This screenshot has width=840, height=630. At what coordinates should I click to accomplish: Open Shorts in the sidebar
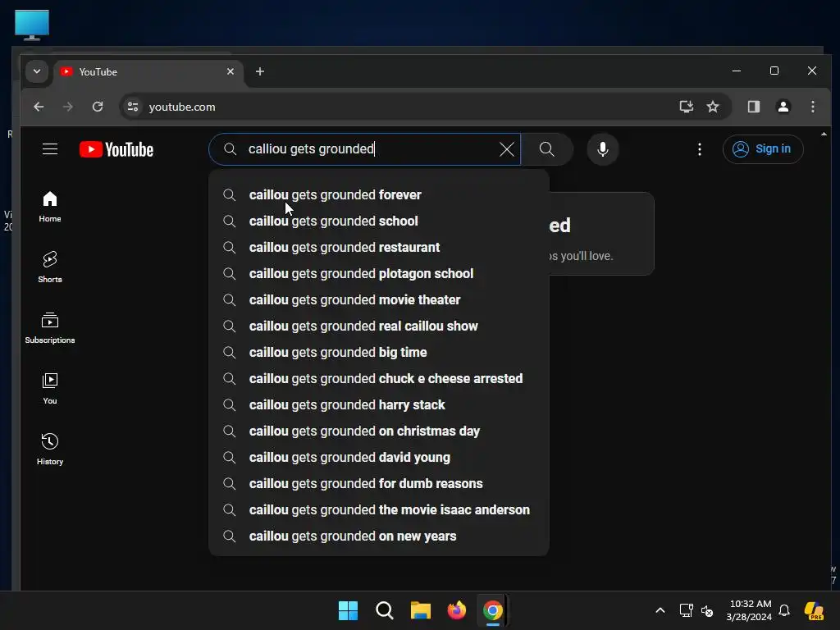50,267
